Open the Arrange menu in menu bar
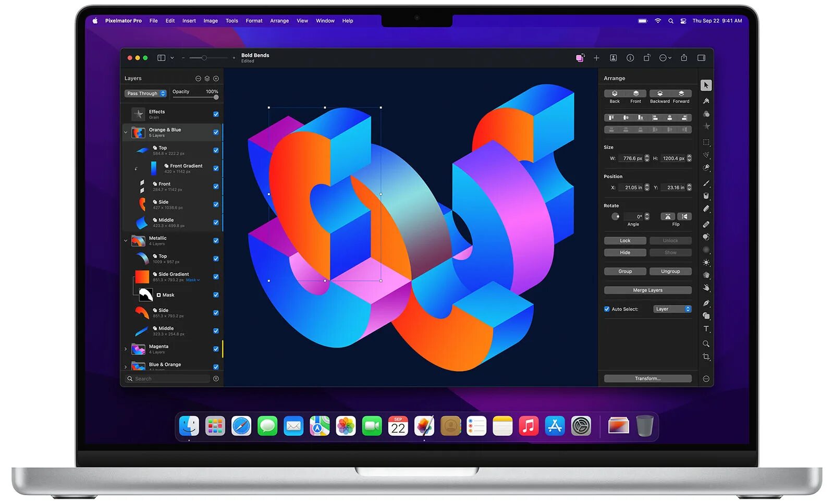This screenshot has height=504, width=834. coord(279,21)
